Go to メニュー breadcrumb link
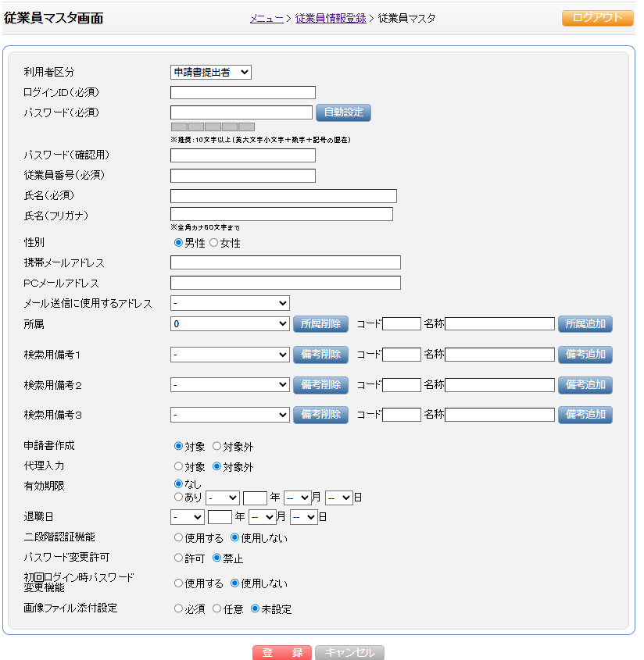 267,18
